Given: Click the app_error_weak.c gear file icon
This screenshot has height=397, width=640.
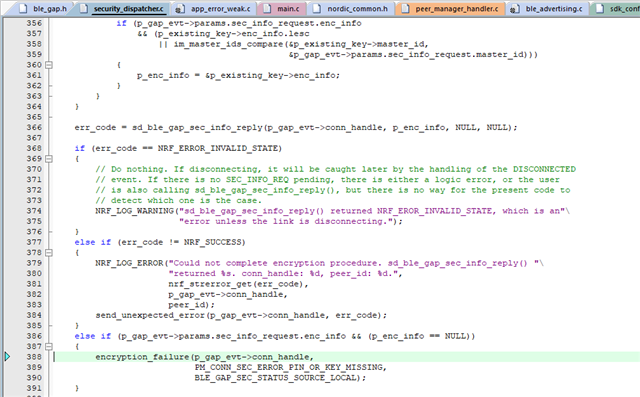Looking at the screenshot, I should (180, 9).
